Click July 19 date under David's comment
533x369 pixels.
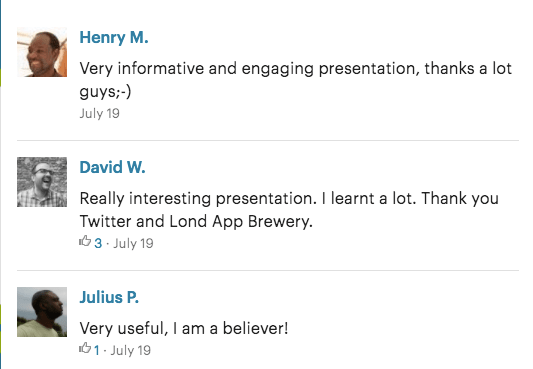(133, 243)
